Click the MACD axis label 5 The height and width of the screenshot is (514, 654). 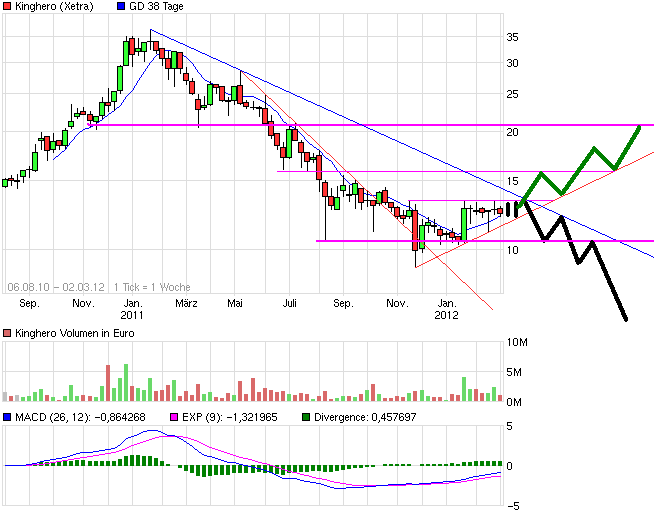click(x=509, y=426)
